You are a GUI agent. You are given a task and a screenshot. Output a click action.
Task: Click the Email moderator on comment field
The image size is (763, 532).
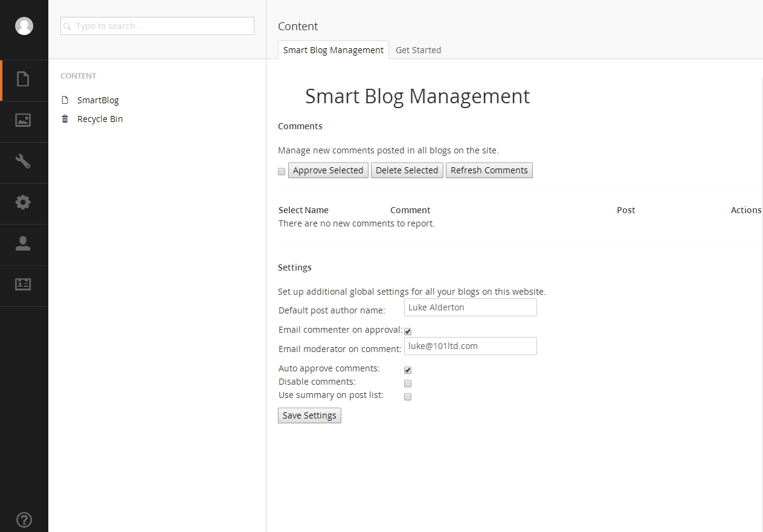pos(471,346)
